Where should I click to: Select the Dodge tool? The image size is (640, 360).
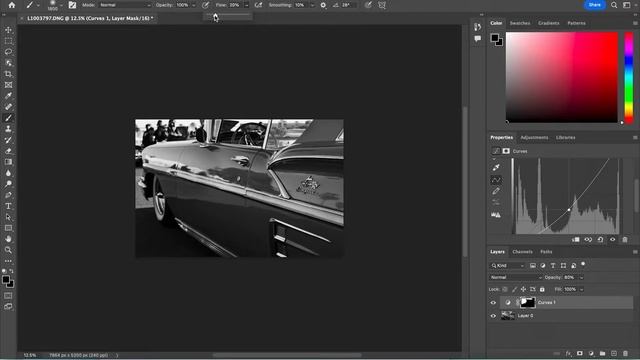point(8,184)
